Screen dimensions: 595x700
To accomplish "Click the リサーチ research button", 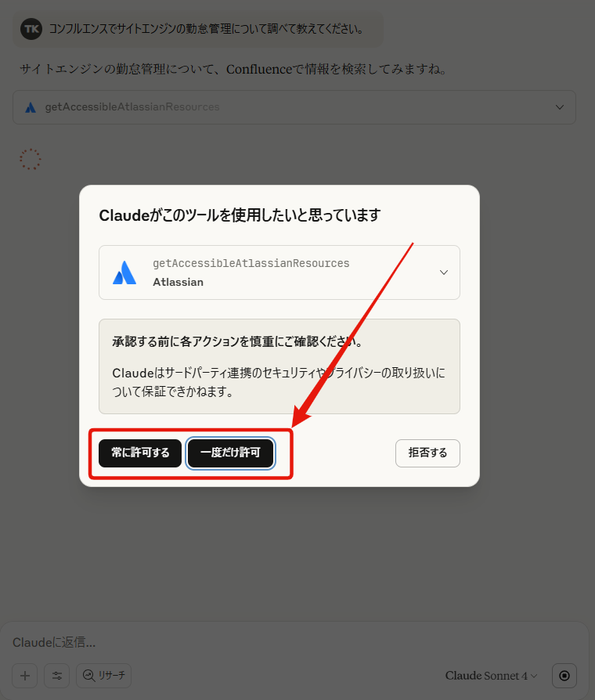I will [x=104, y=676].
